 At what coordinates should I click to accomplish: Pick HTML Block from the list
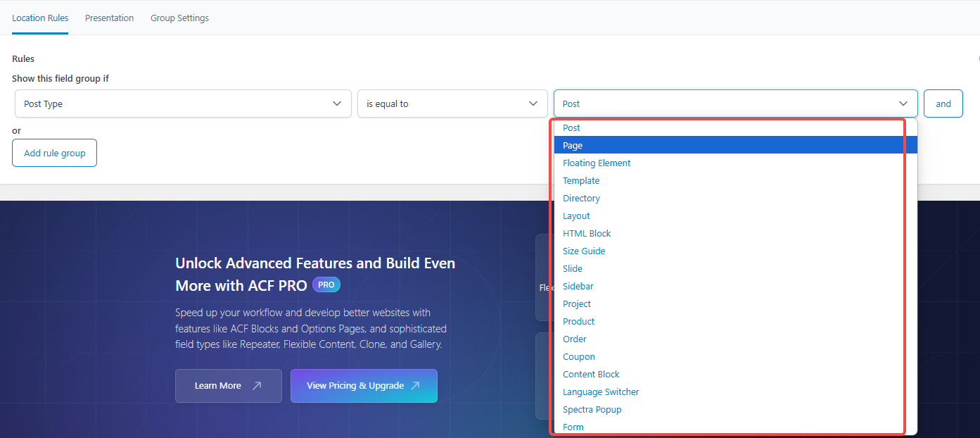(587, 233)
